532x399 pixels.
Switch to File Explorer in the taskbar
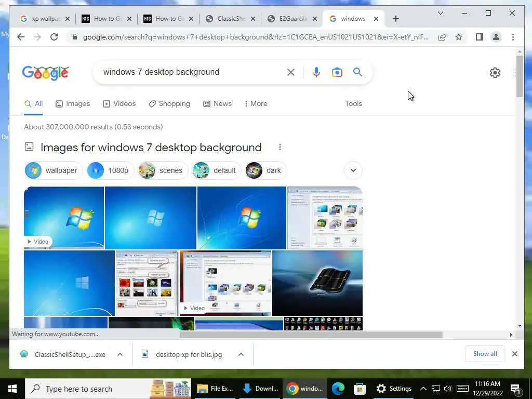(x=216, y=389)
